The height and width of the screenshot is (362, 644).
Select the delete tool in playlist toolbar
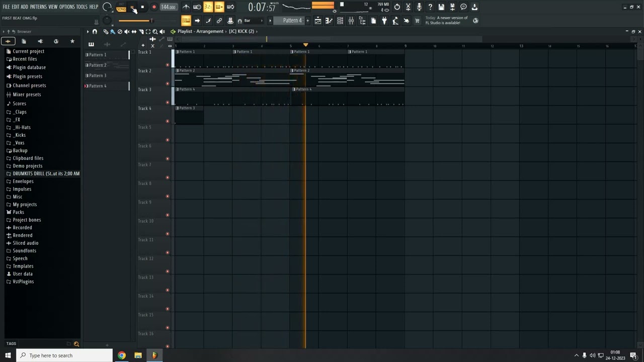tap(120, 32)
